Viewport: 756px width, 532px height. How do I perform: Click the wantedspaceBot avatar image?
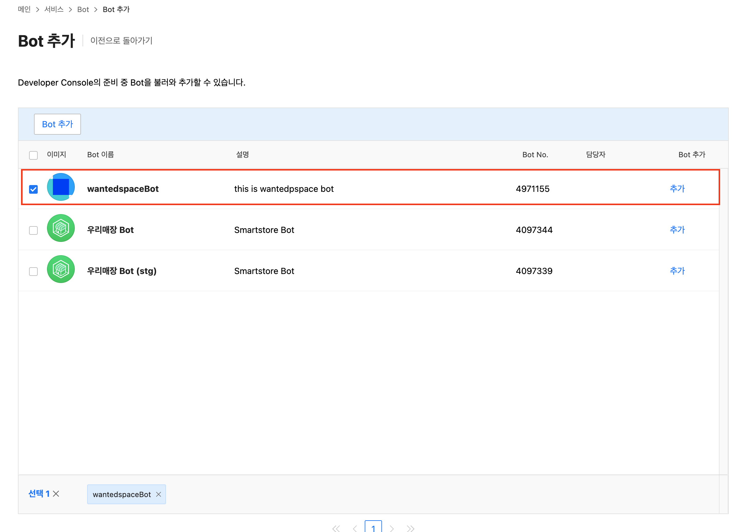coord(61,187)
